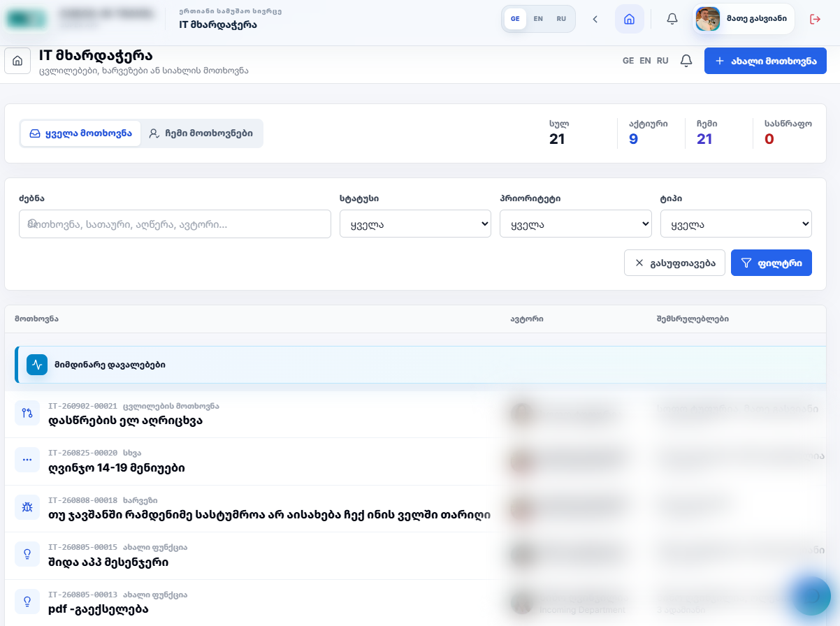Open the პრიორიტეტი dropdown

click(576, 224)
